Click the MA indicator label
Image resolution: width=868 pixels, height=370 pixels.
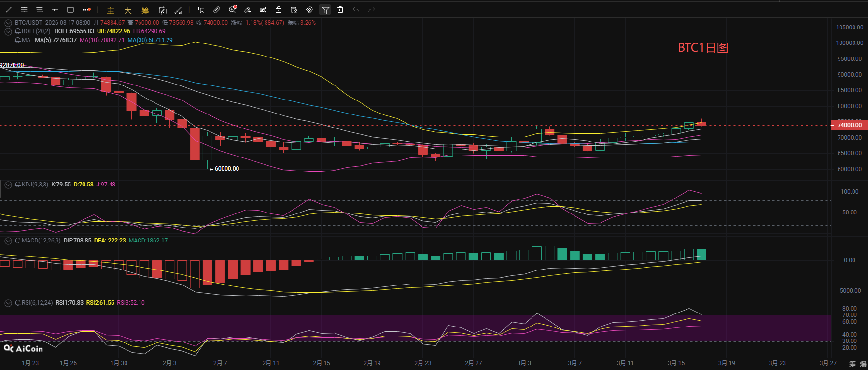26,40
